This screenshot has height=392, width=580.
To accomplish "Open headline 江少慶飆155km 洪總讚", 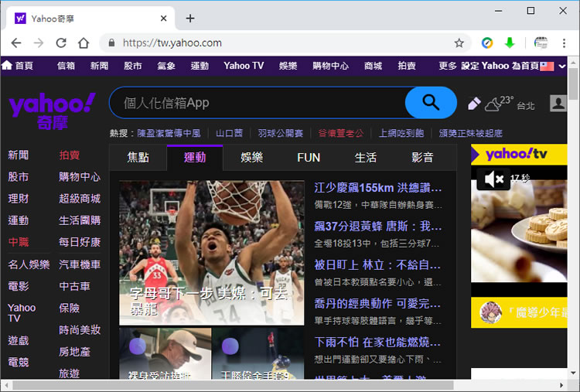I will coord(377,188).
